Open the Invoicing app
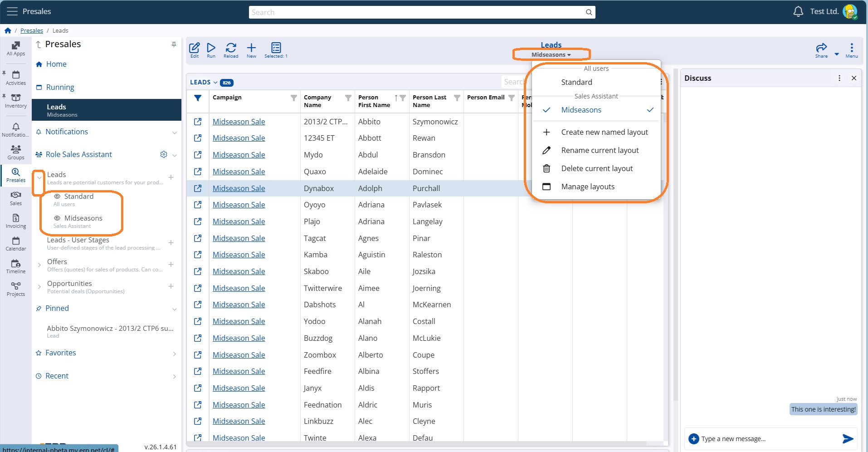The width and height of the screenshot is (868, 452). point(16,221)
